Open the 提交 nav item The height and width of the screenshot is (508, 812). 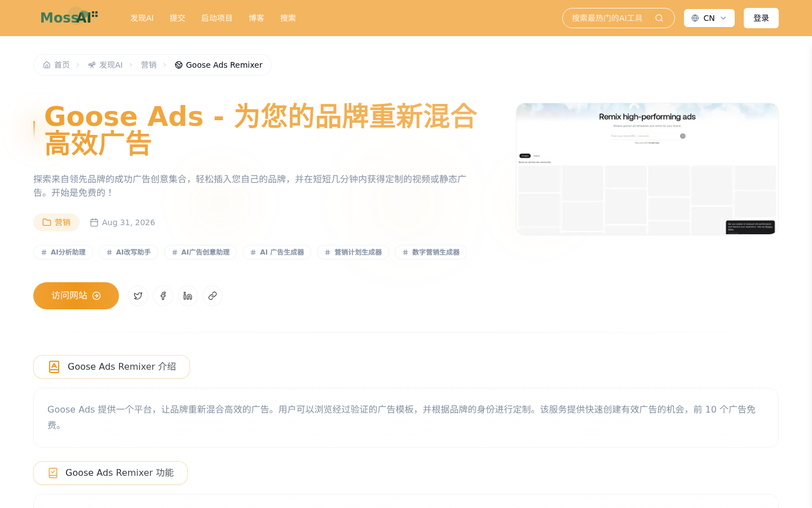(x=178, y=18)
